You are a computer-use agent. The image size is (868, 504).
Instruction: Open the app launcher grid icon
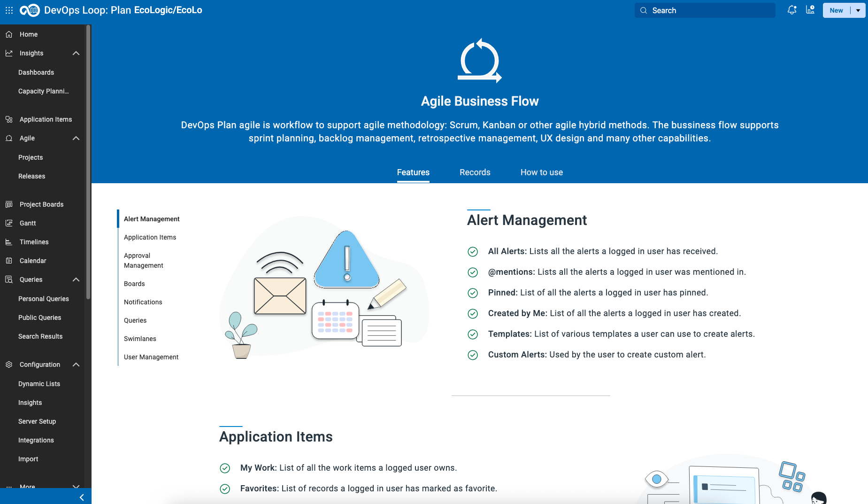9,10
